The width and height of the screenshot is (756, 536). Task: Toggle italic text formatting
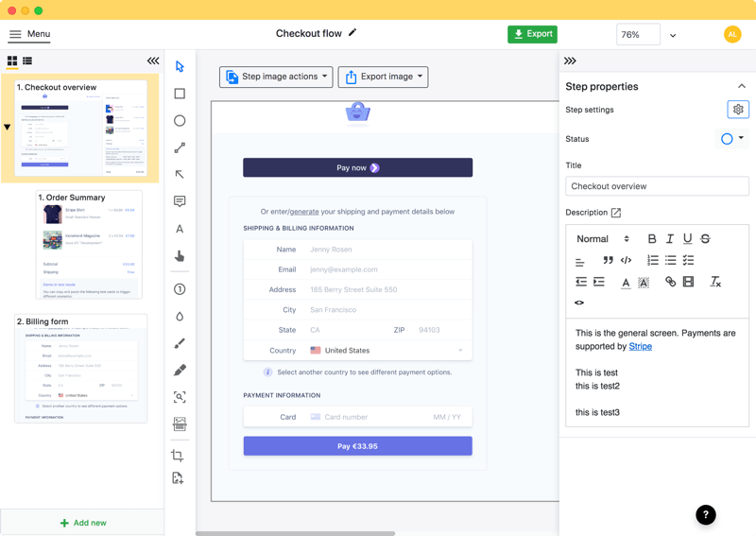[669, 239]
